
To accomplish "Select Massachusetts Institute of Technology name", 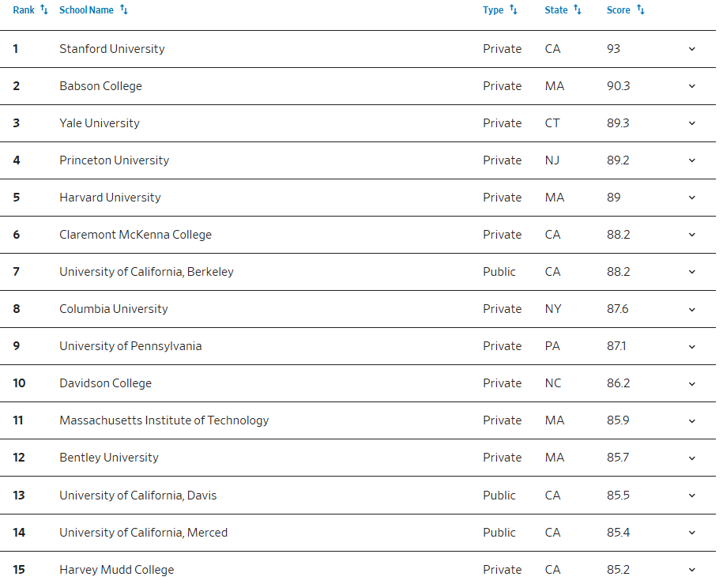I will [164, 420].
